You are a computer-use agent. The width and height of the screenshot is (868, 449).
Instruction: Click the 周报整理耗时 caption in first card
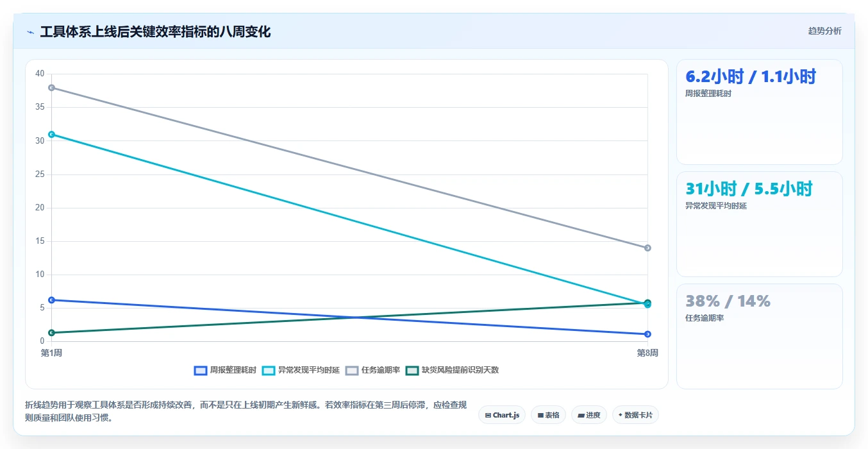(x=708, y=94)
